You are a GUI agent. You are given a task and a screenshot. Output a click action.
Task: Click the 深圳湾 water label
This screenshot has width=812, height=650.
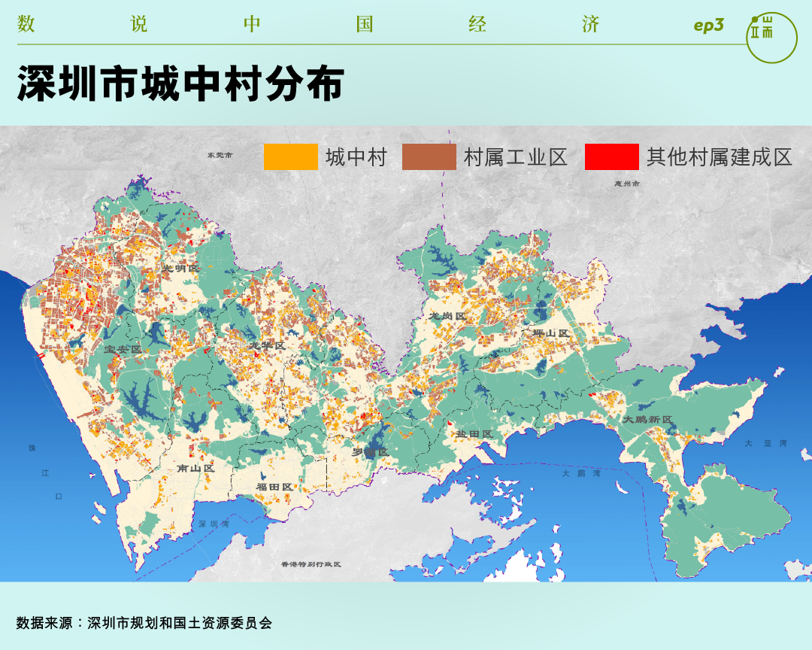(x=214, y=524)
